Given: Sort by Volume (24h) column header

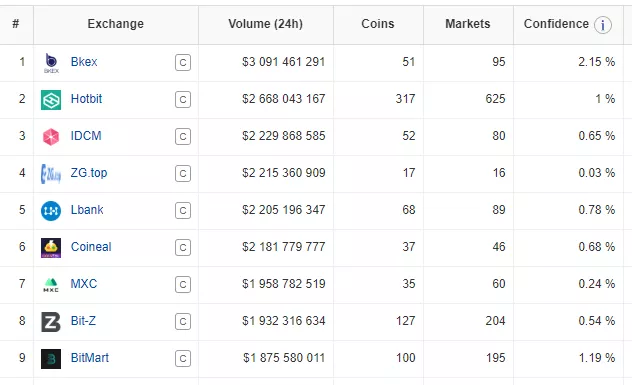Looking at the screenshot, I should click(266, 24).
